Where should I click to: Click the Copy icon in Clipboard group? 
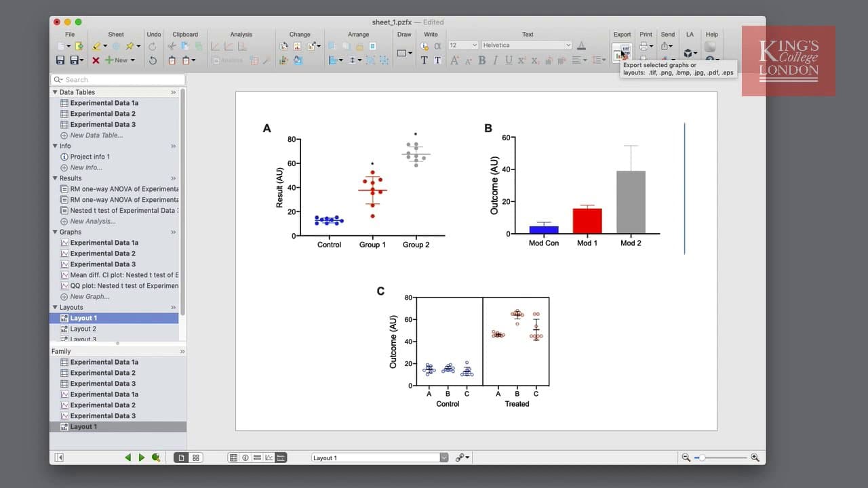pos(184,46)
